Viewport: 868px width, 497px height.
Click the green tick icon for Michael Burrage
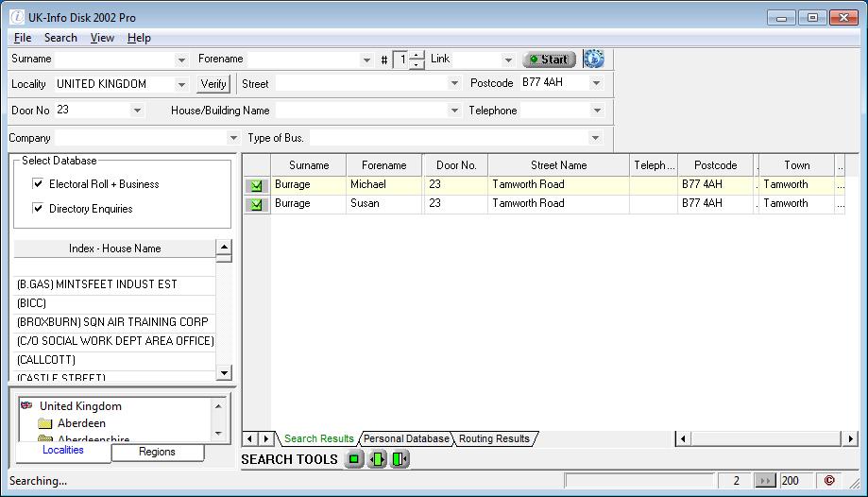pos(256,185)
